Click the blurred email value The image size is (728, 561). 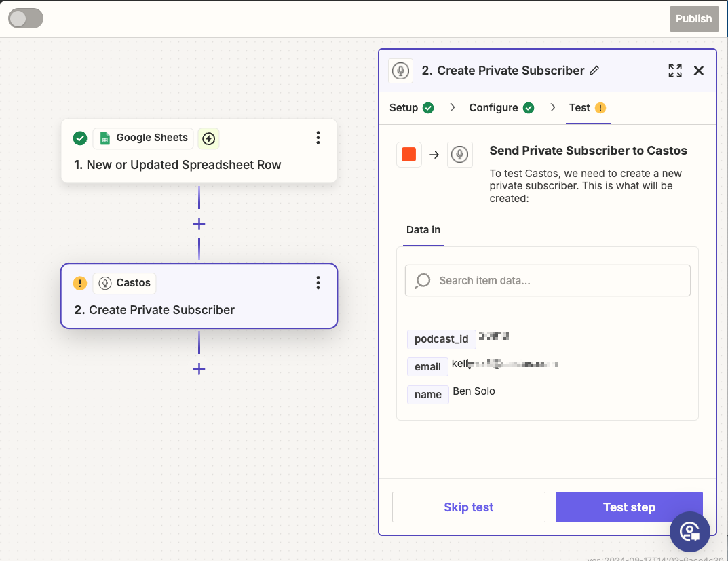[x=505, y=364]
